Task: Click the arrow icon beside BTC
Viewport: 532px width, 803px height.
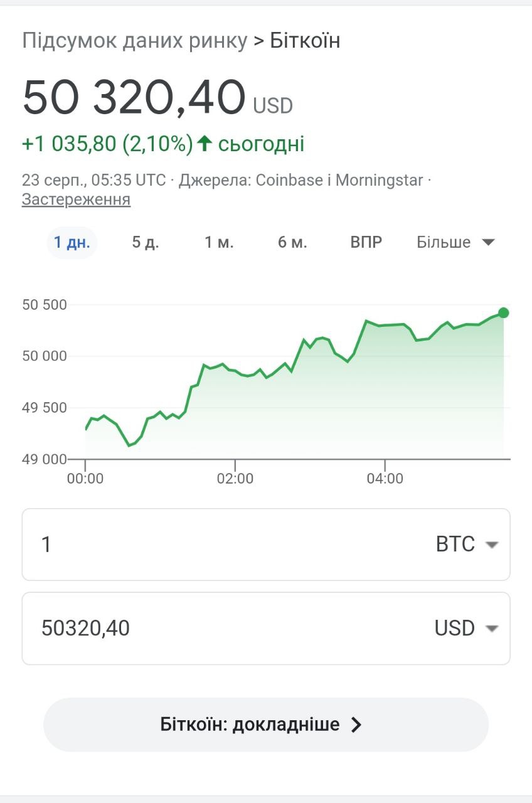Action: point(492,545)
